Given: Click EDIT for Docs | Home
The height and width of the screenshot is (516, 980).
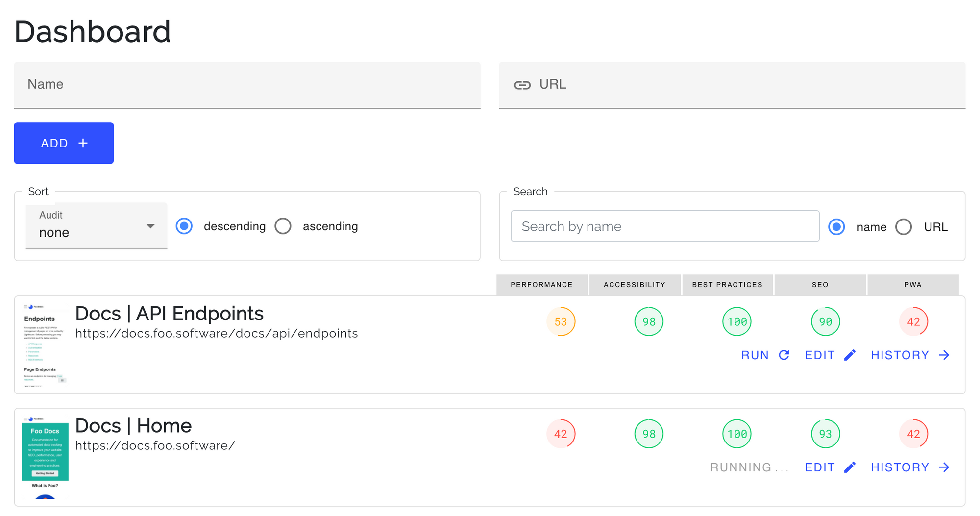Looking at the screenshot, I should (830, 467).
